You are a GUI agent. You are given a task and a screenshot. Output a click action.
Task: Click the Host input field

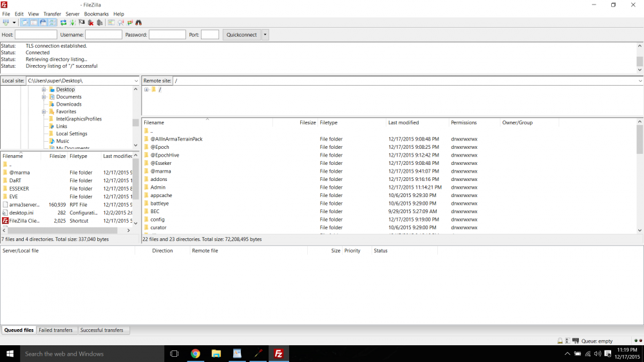pyautogui.click(x=36, y=35)
